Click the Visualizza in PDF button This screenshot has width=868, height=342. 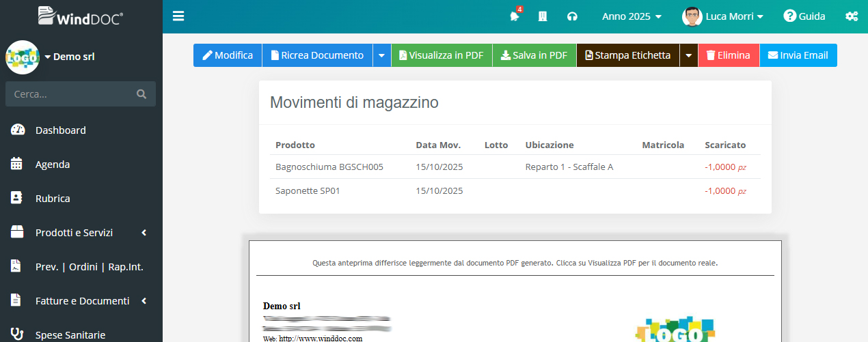tap(441, 55)
